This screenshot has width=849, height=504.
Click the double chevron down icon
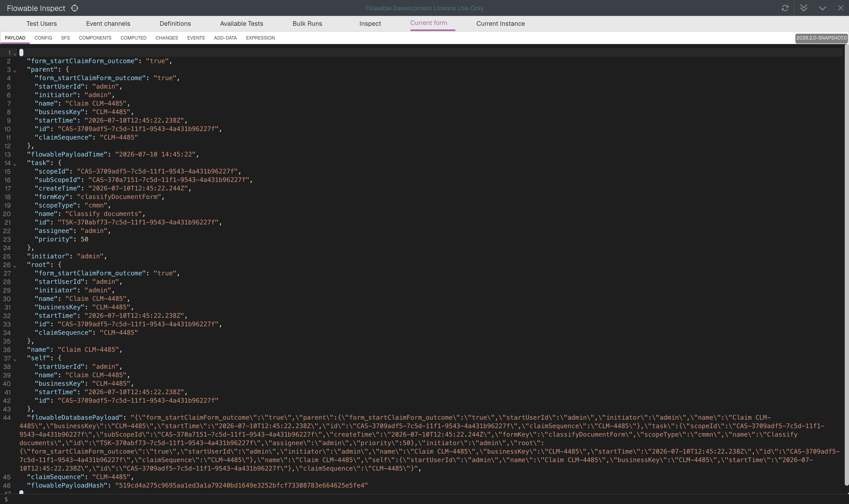click(x=803, y=8)
